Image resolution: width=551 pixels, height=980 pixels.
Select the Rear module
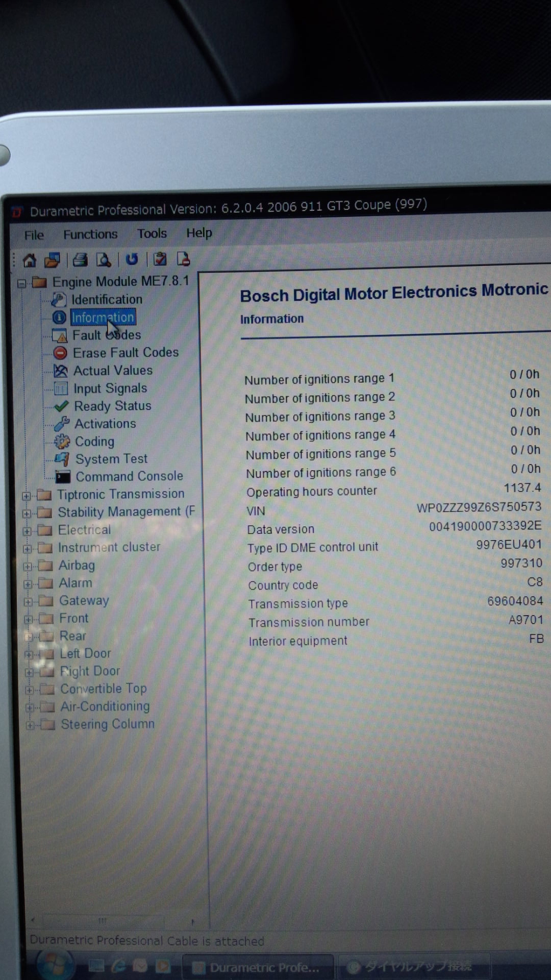coord(73,636)
